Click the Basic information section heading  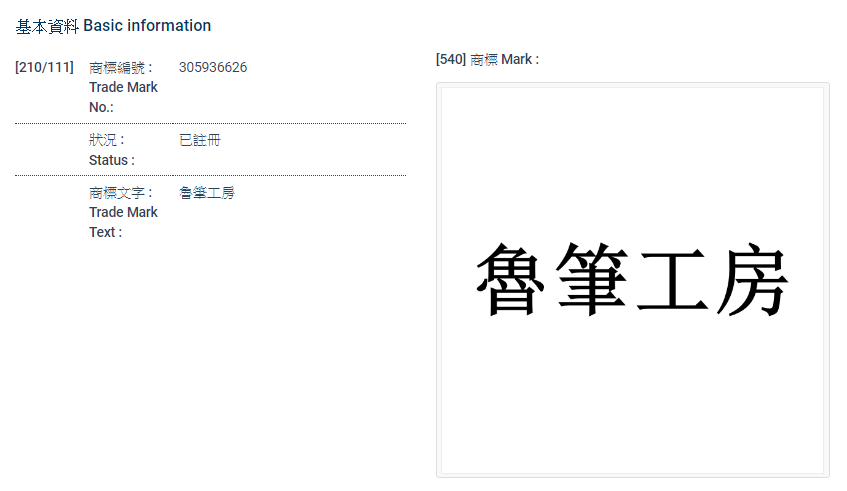(x=147, y=26)
